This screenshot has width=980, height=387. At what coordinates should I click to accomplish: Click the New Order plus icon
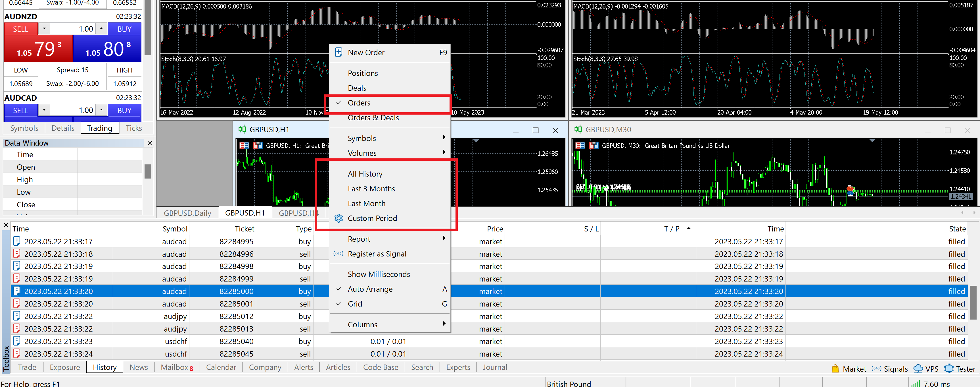click(338, 52)
